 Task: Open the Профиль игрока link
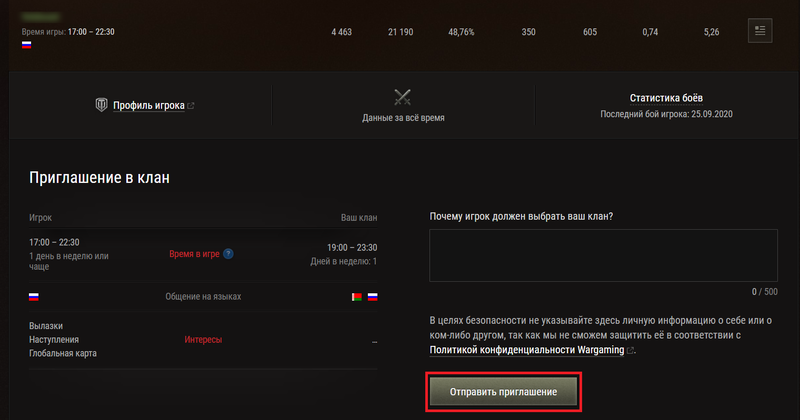[148, 105]
